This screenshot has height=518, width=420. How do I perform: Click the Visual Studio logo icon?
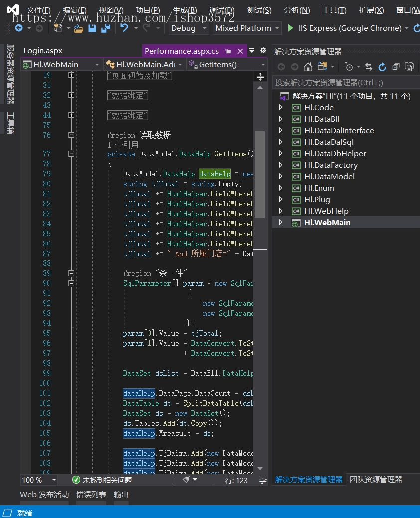(14, 10)
